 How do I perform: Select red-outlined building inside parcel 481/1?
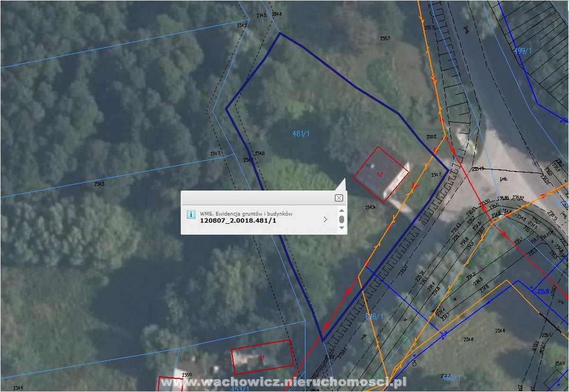pos(381,173)
